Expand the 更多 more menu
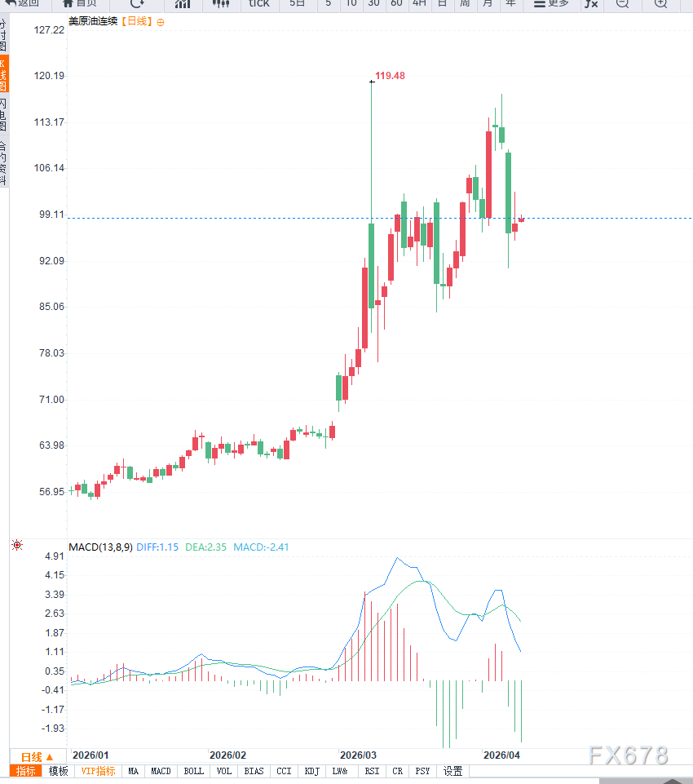Viewport: 693px width, 784px height. coord(551,3)
